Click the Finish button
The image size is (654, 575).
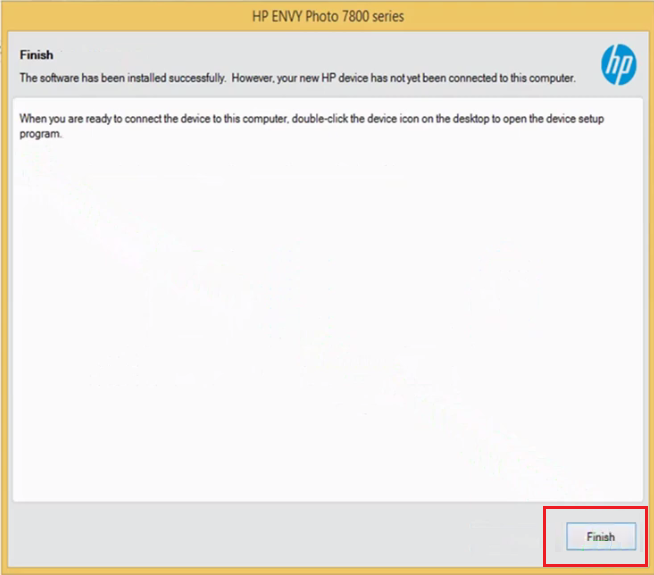click(601, 536)
